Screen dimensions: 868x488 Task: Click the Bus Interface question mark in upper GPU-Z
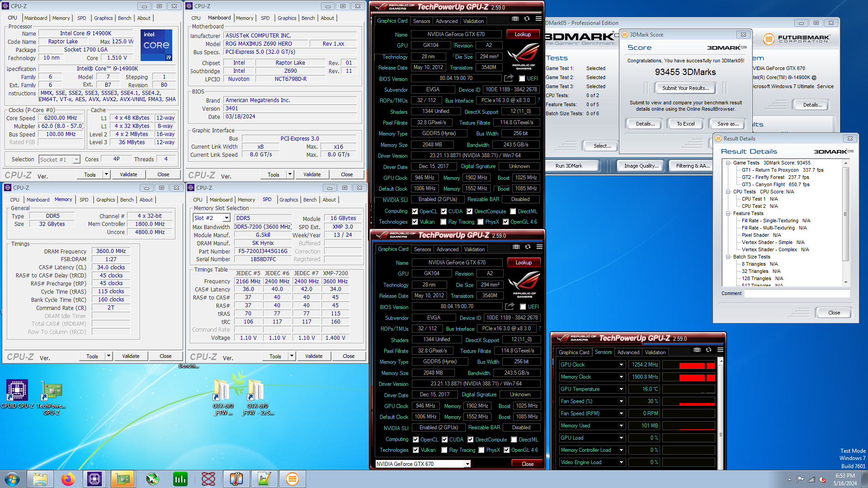pyautogui.click(x=539, y=100)
